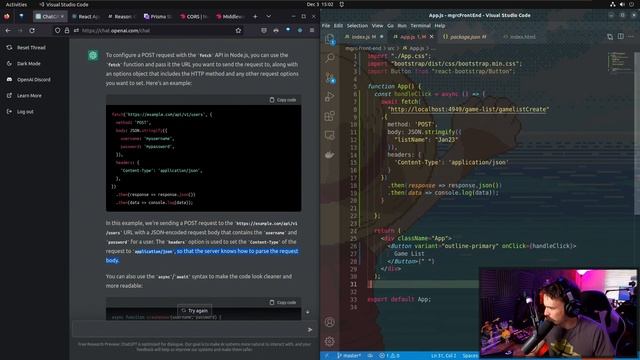Open VS Code Accounts icon
The image size is (640, 360).
coord(330,322)
